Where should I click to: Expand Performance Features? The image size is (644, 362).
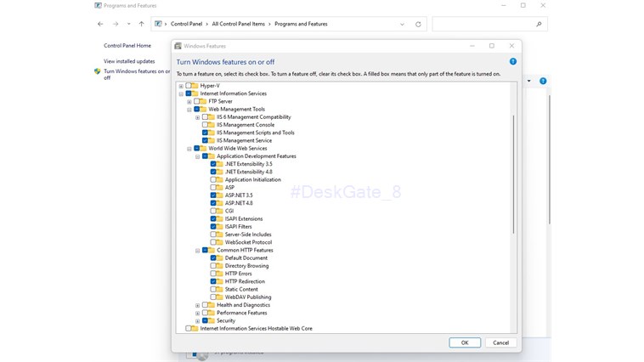[x=198, y=313]
